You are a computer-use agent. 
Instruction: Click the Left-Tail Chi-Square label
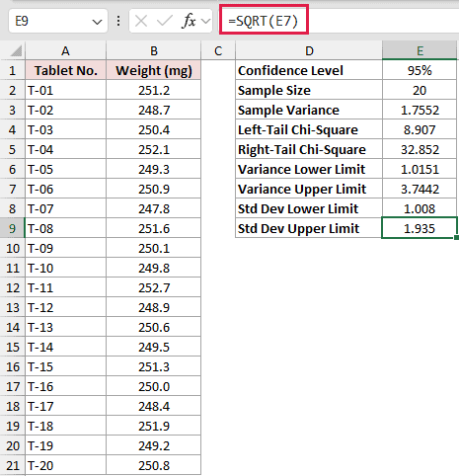(x=309, y=129)
